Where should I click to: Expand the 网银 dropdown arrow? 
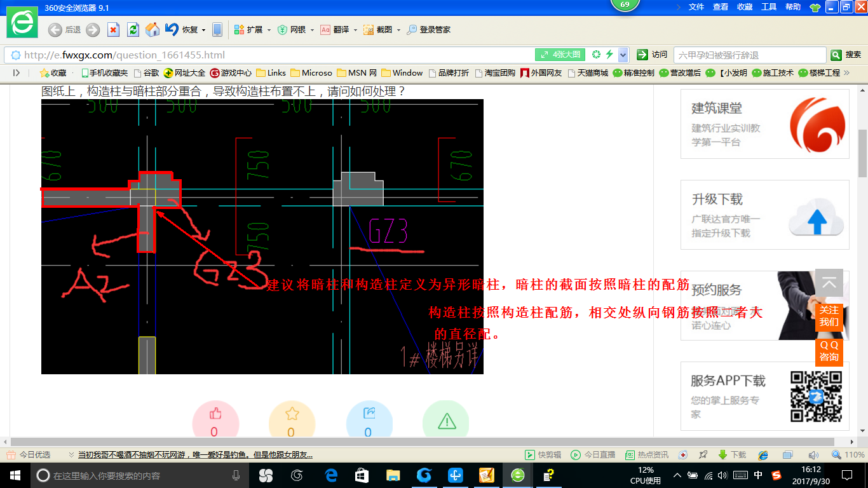[x=312, y=30]
